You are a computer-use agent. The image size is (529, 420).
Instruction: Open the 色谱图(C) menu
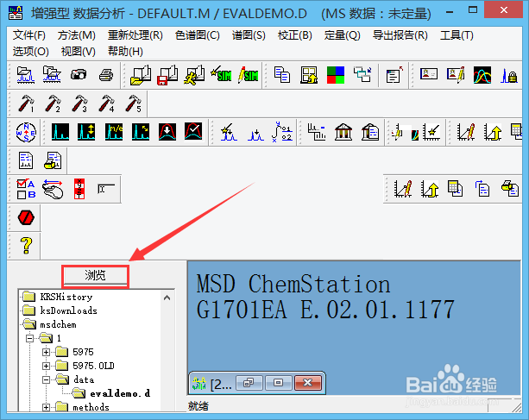pyautogui.click(x=198, y=35)
